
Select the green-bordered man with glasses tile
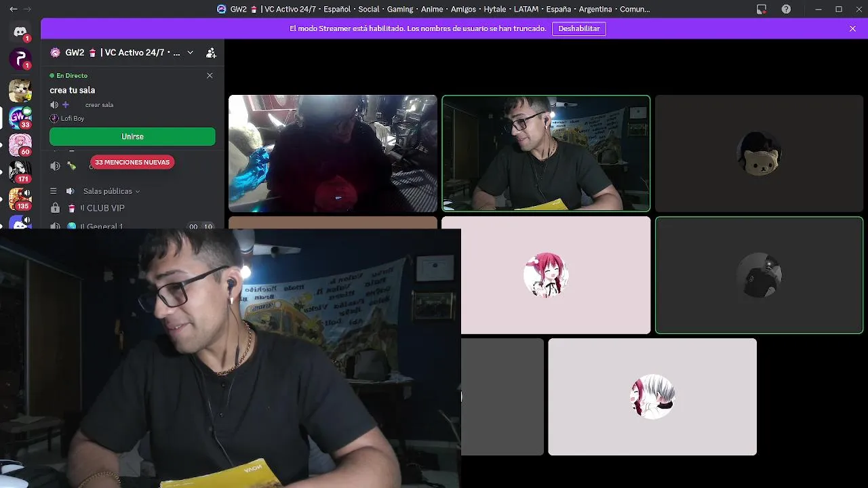pos(546,153)
